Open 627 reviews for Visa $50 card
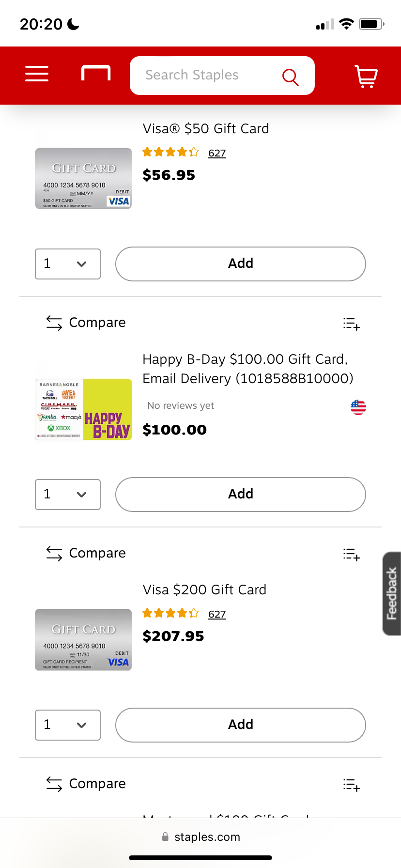 217,154
